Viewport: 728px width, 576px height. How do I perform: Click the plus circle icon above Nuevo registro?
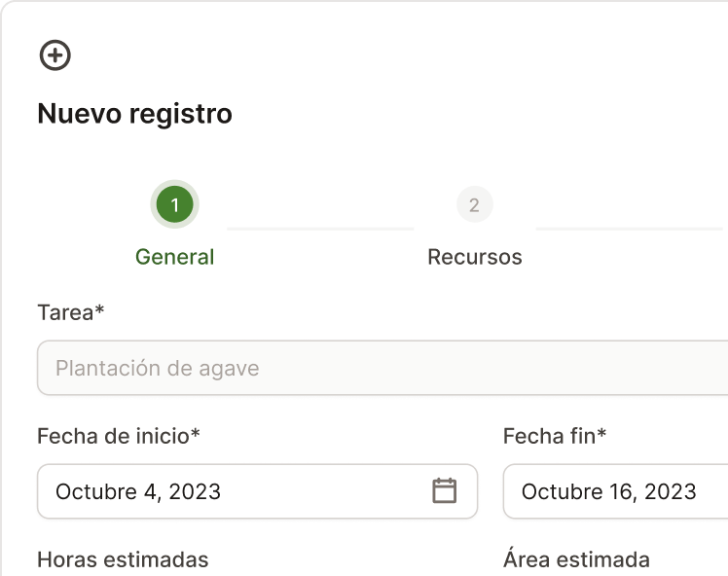[55, 55]
